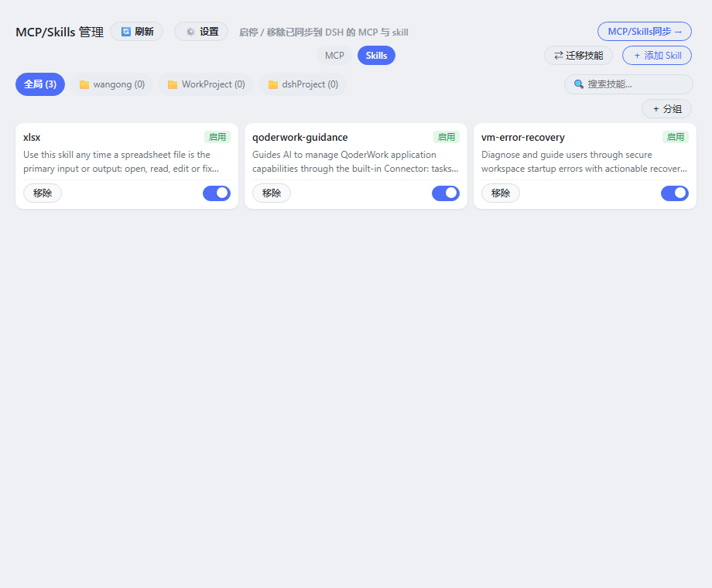712x588 pixels.
Task: Click the WorkProject folder icon
Action: point(173,84)
